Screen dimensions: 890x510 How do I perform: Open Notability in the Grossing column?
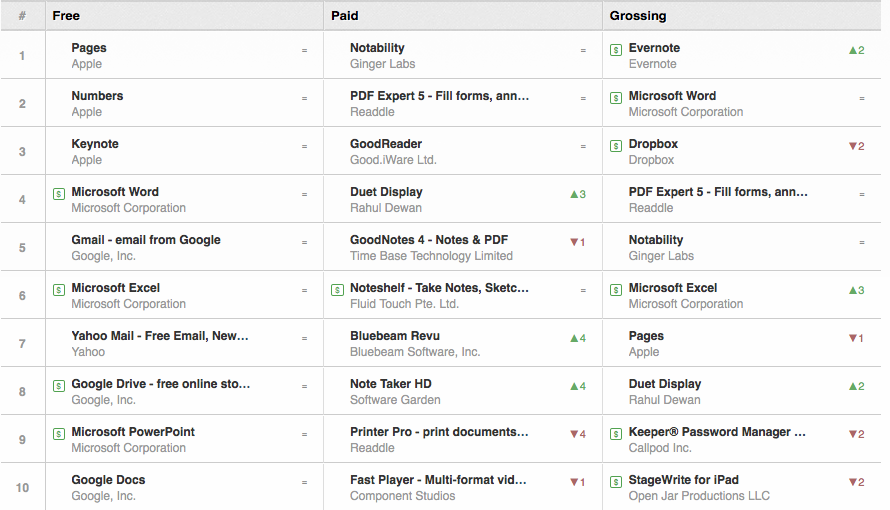(656, 240)
